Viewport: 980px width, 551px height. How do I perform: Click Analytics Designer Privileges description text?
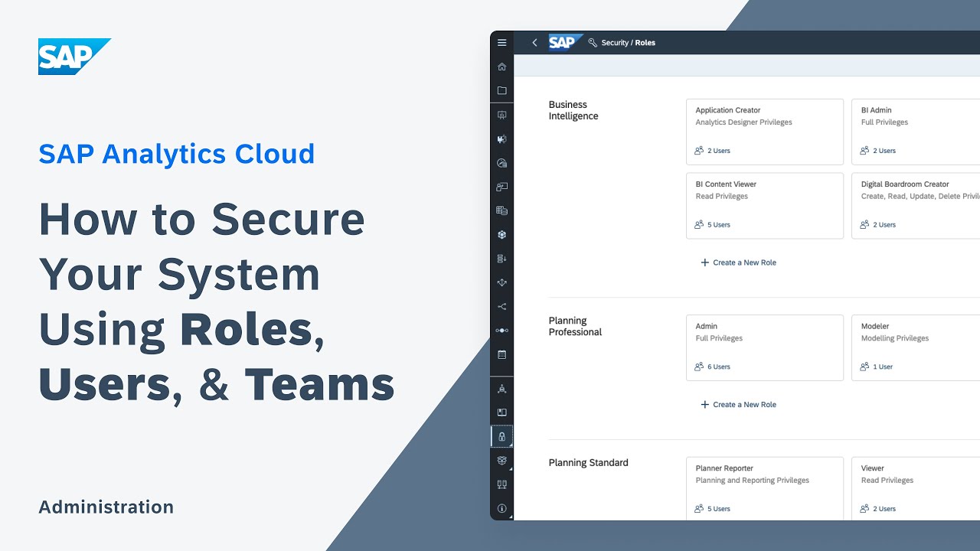pyautogui.click(x=743, y=122)
